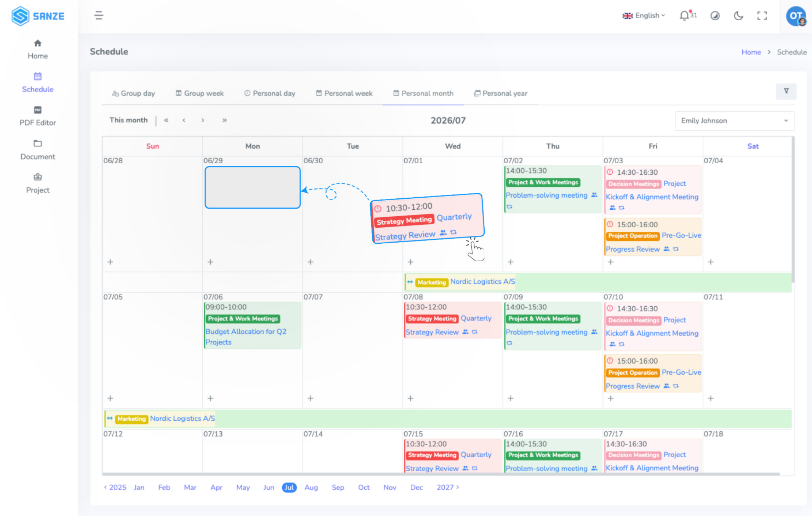This screenshot has height=516, width=812.
Task: Add event on 07/07 plus icon
Action: tap(311, 398)
